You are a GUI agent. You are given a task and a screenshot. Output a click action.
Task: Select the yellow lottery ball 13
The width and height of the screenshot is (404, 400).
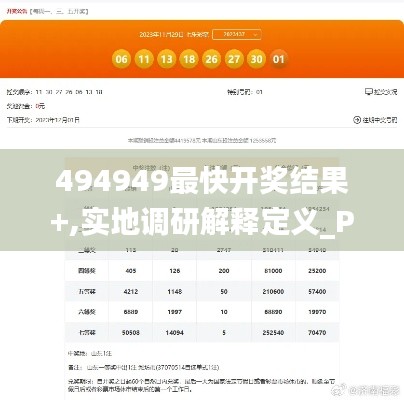(x=166, y=59)
